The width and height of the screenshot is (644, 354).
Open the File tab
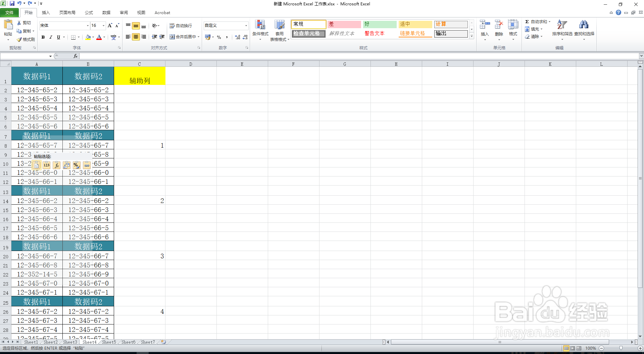[9, 13]
